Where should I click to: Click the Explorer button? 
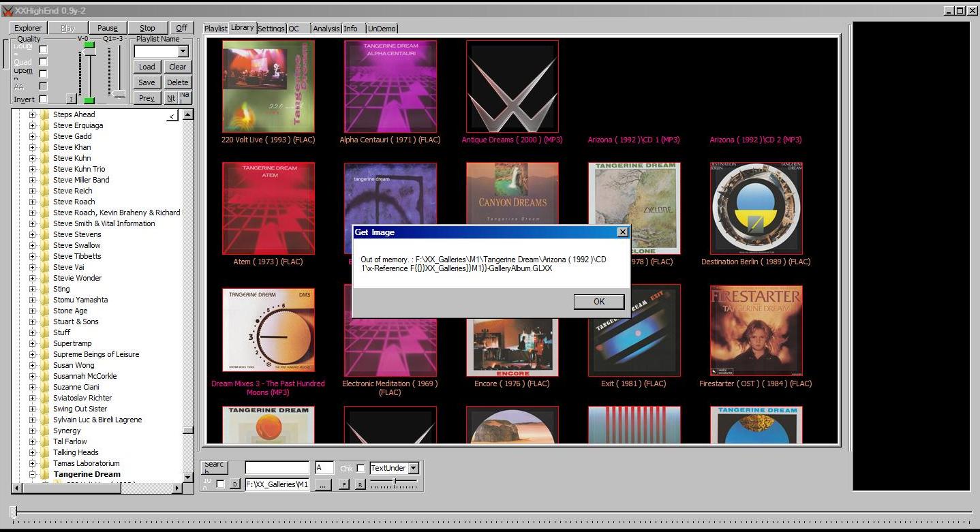click(28, 28)
